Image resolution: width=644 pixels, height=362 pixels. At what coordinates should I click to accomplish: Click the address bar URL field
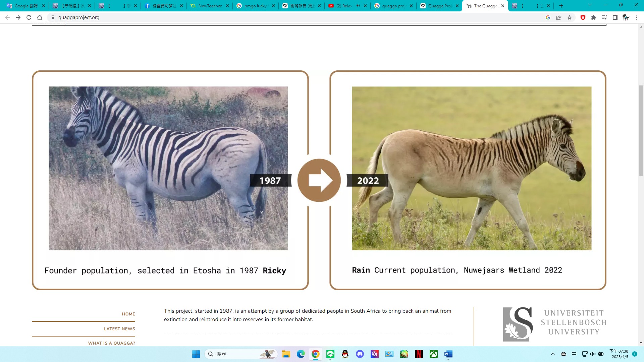(x=295, y=17)
